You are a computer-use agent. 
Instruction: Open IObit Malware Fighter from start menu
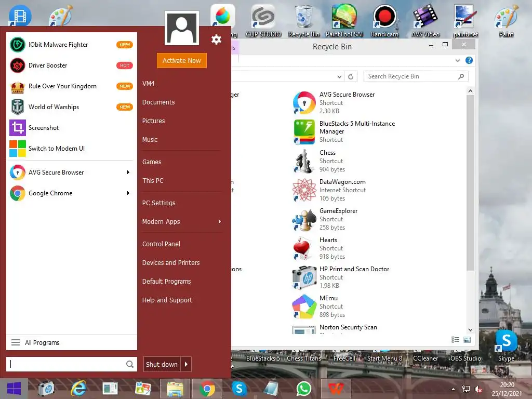72,45
